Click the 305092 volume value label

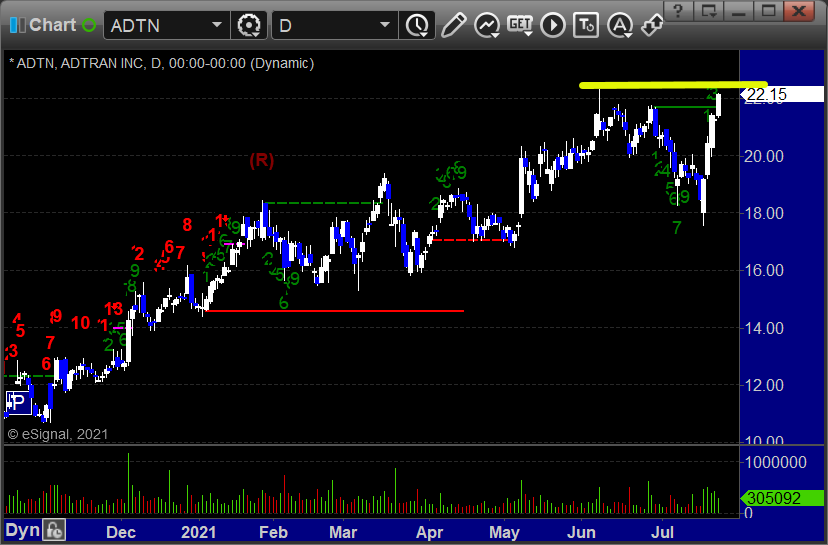pyautogui.click(x=783, y=498)
